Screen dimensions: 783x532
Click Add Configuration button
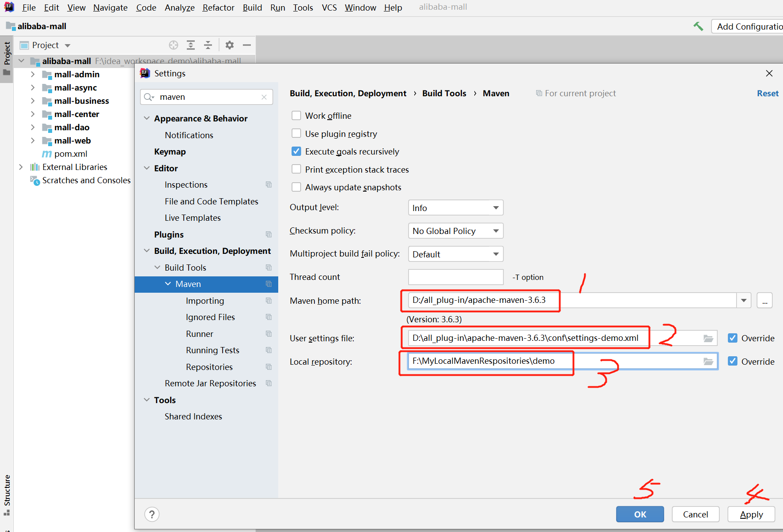[747, 26]
